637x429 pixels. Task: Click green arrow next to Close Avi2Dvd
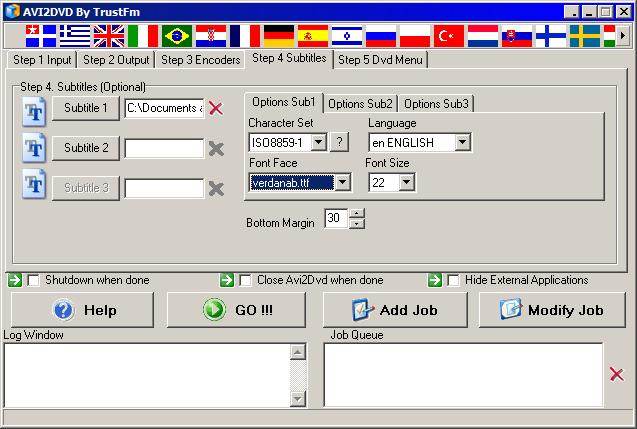[x=227, y=280]
